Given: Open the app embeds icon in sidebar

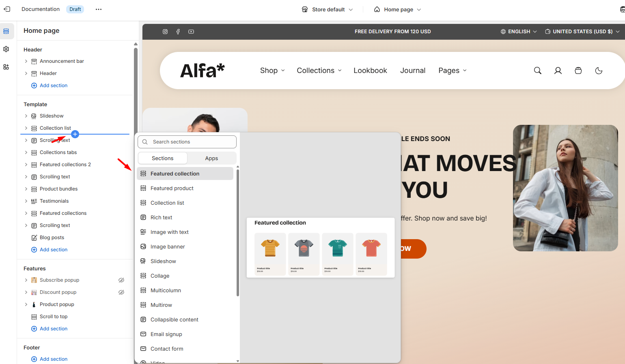Looking at the screenshot, I should [x=6, y=67].
